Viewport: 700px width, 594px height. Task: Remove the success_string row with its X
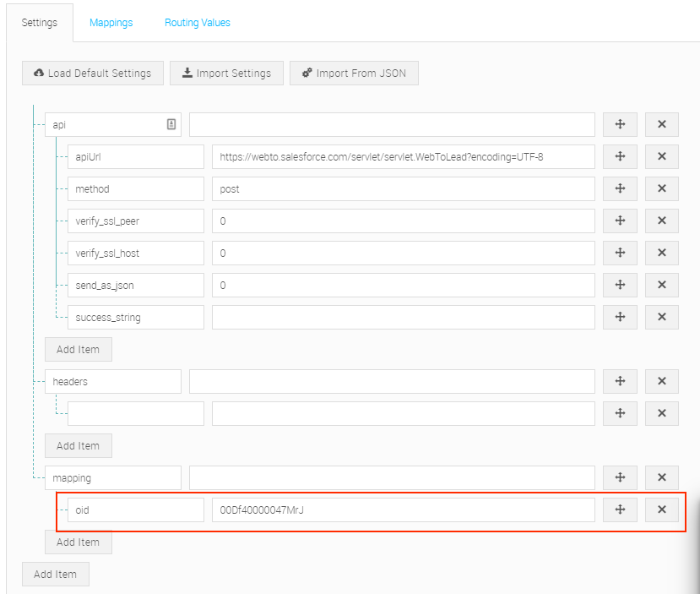point(662,317)
